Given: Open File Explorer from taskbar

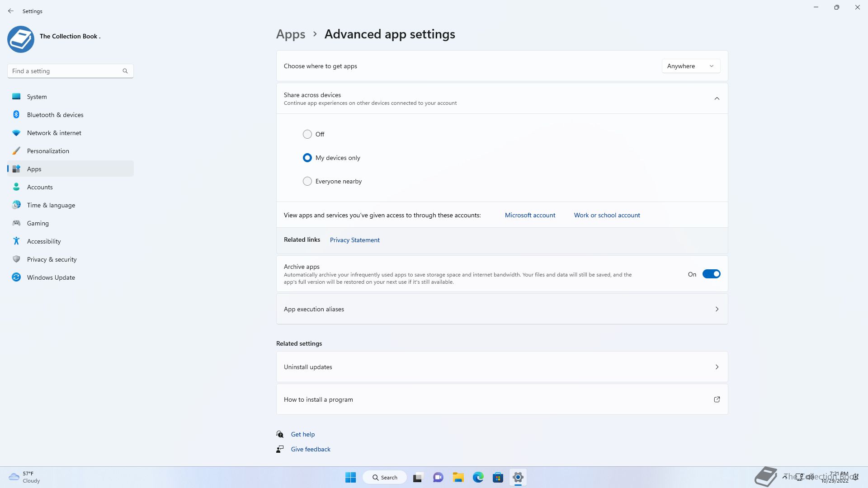Looking at the screenshot, I should (458, 477).
